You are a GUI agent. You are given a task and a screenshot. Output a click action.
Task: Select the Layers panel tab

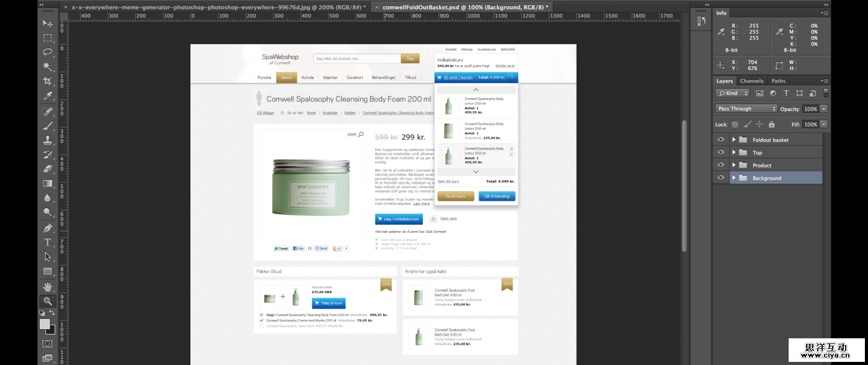click(x=724, y=81)
